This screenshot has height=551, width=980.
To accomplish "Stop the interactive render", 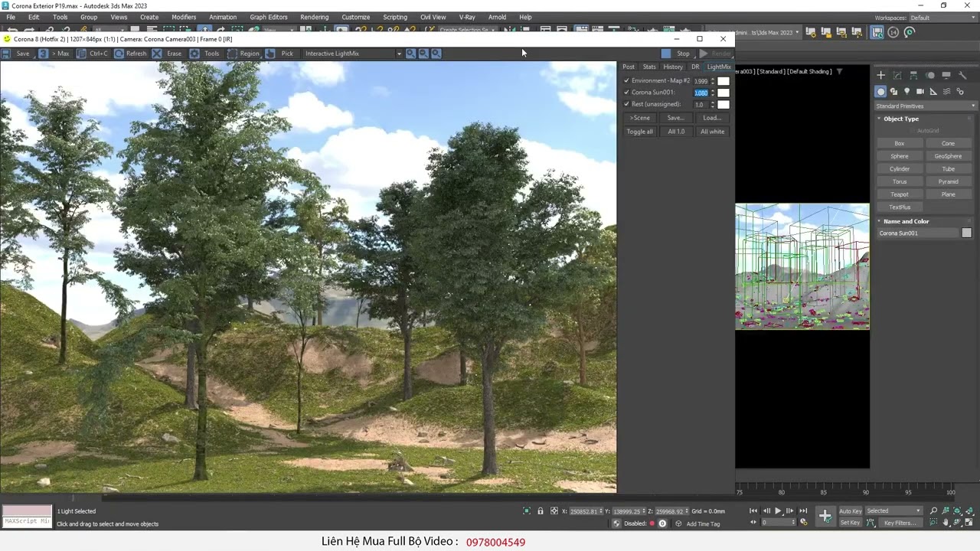I will pyautogui.click(x=677, y=54).
